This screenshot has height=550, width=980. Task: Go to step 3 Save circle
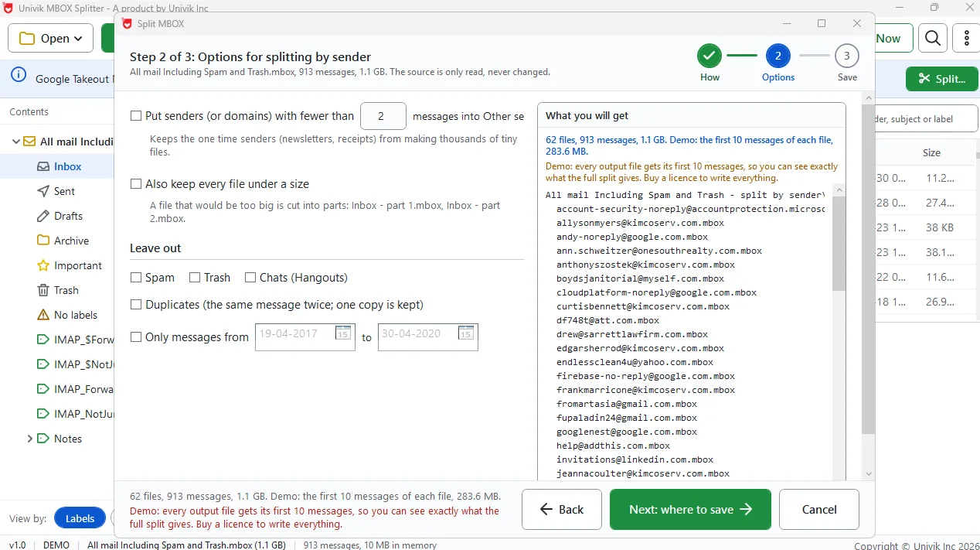click(x=847, y=56)
